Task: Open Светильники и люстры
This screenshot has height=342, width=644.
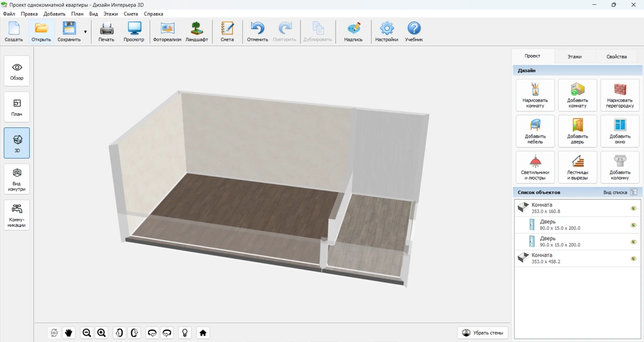Action: pyautogui.click(x=535, y=167)
